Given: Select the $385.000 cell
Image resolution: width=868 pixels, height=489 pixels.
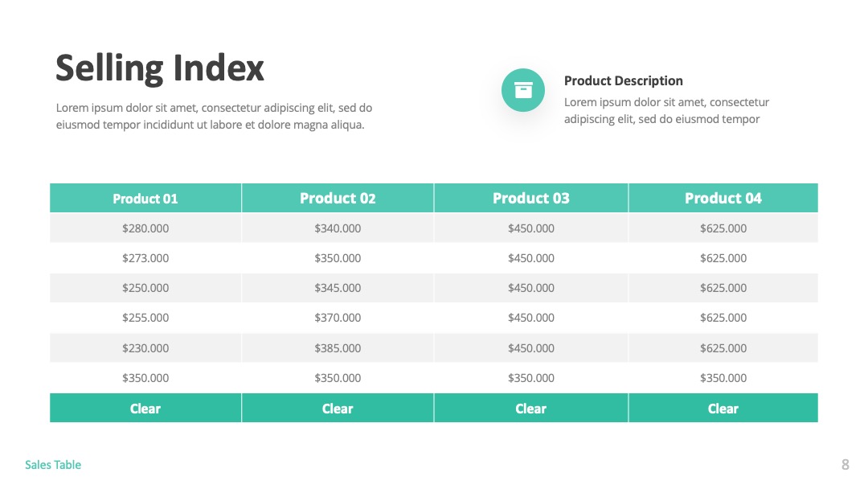Looking at the screenshot, I should coord(338,347).
